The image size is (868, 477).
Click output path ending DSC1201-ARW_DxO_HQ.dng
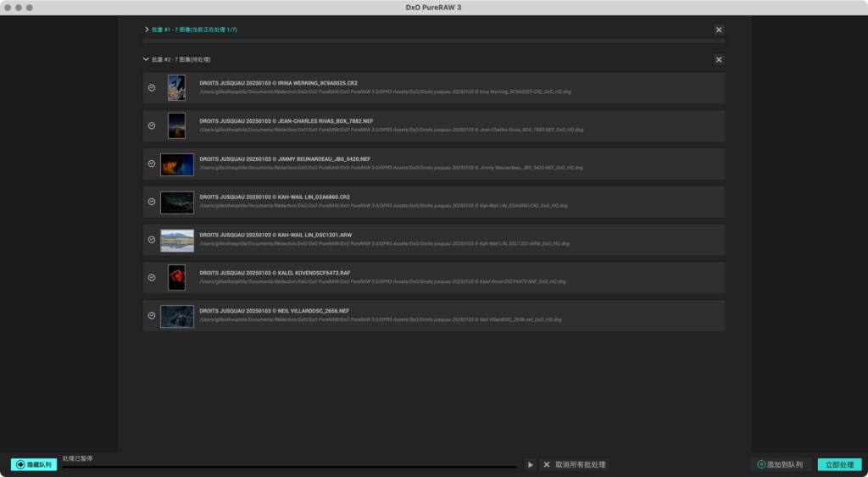pos(385,243)
